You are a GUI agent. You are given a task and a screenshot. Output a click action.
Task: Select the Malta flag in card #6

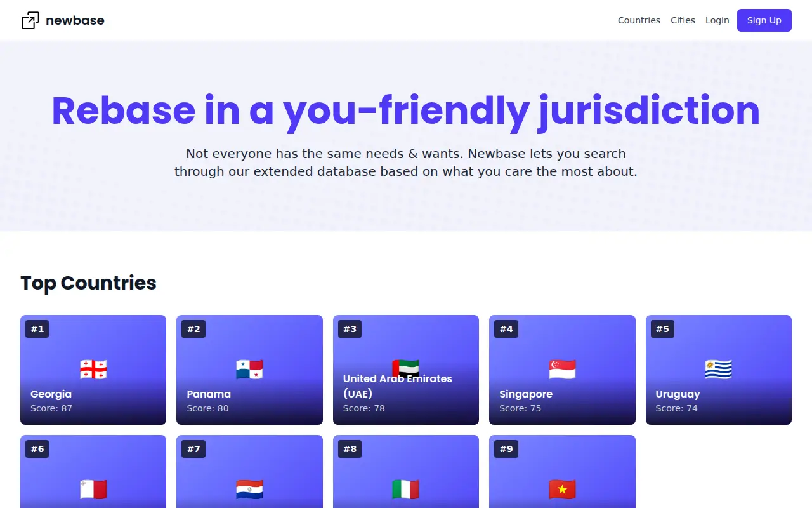(93, 490)
